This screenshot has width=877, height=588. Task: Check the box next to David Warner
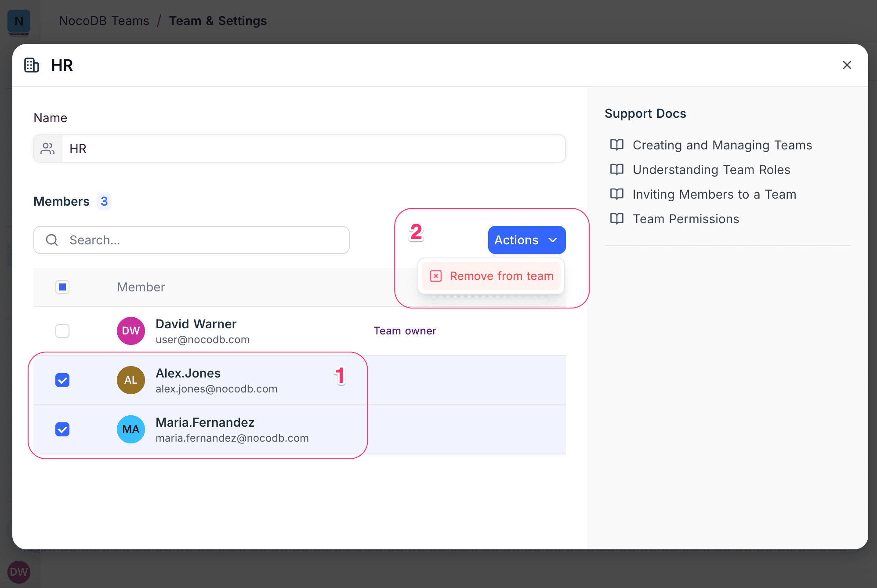pos(62,331)
